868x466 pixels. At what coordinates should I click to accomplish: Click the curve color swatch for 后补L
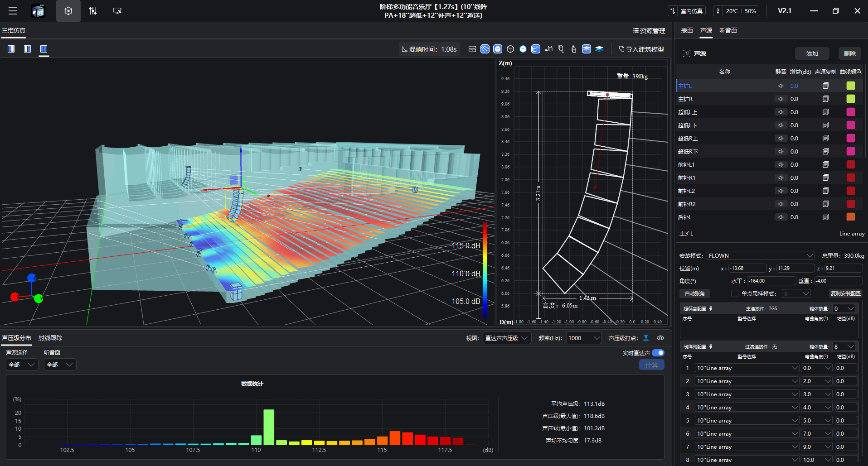[851, 217]
